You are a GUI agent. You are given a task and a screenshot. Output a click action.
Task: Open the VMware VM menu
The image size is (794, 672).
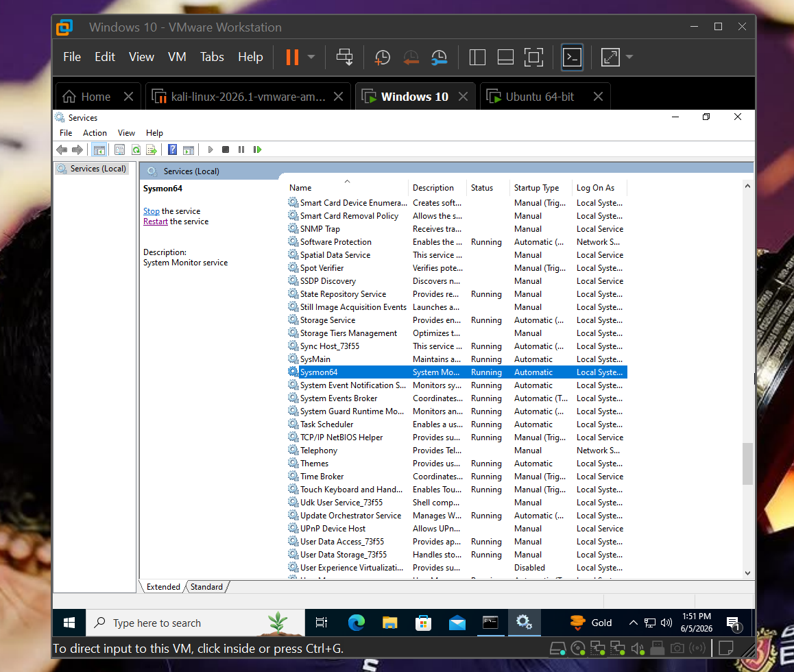click(177, 57)
